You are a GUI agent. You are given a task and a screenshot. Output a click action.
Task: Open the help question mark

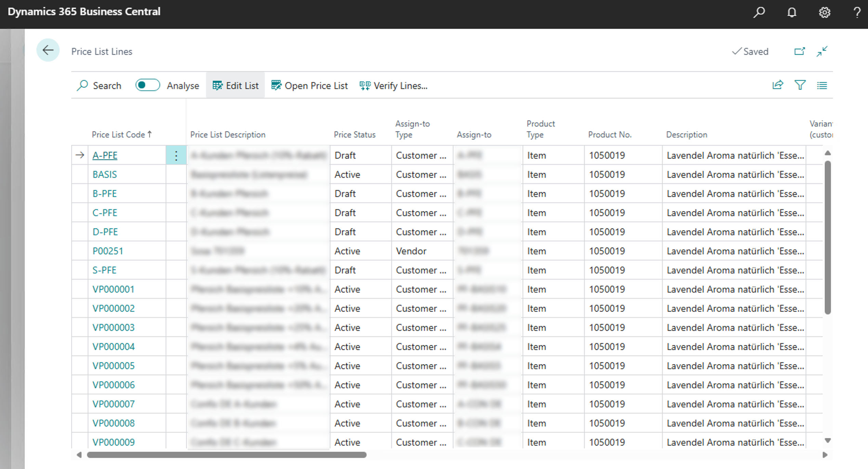857,13
